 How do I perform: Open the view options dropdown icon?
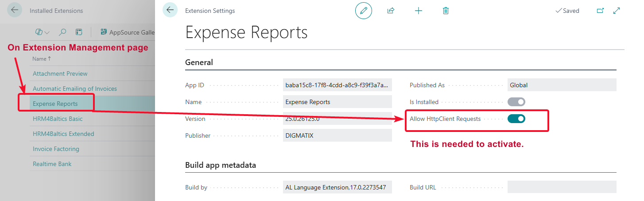click(x=42, y=32)
